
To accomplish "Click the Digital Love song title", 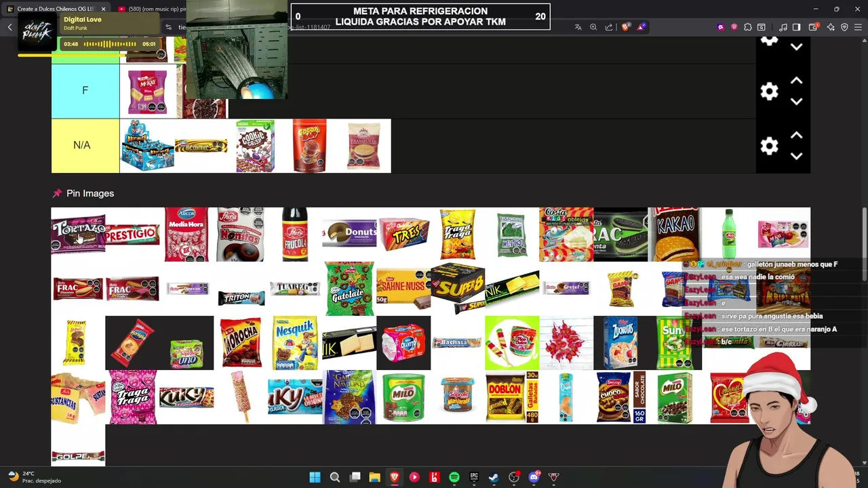I will point(83,20).
